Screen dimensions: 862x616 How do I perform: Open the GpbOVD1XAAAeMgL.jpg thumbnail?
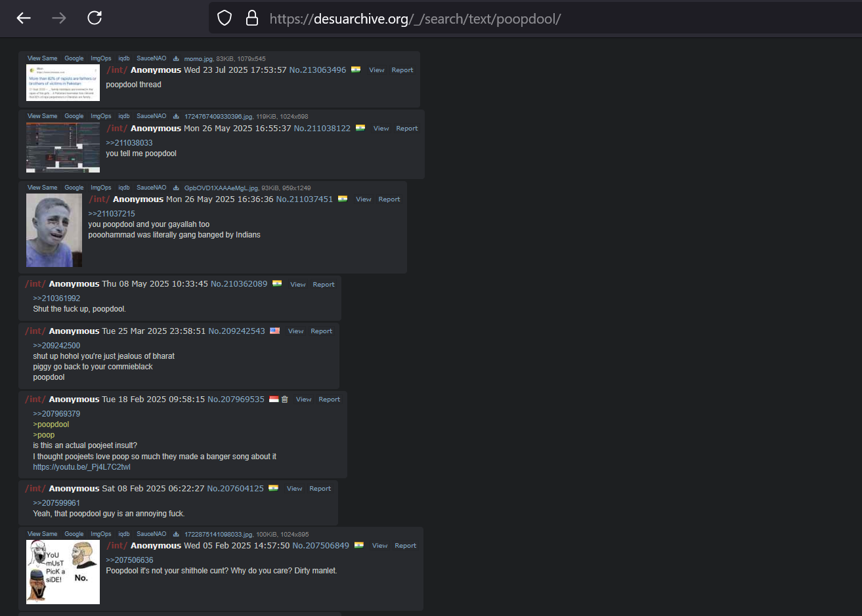point(54,230)
